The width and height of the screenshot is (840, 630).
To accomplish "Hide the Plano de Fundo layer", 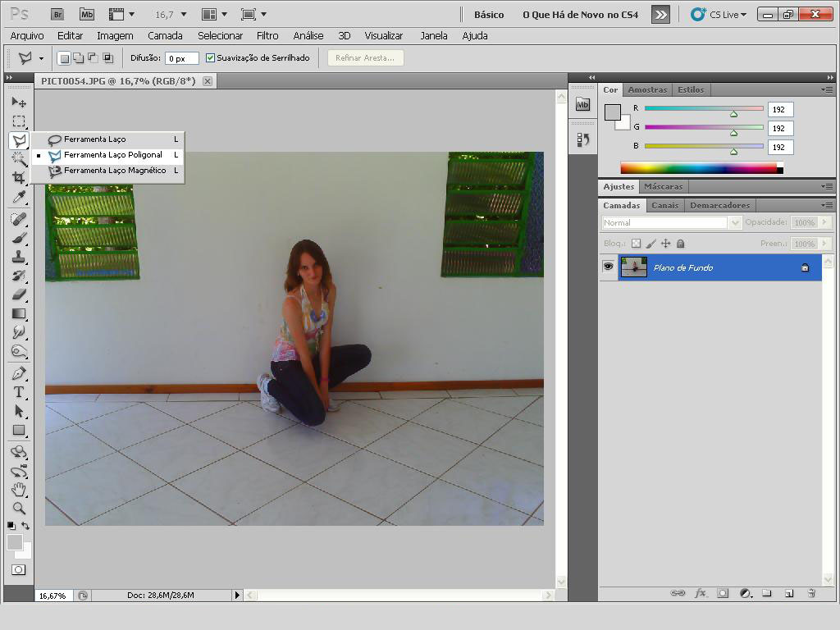I will pos(609,267).
